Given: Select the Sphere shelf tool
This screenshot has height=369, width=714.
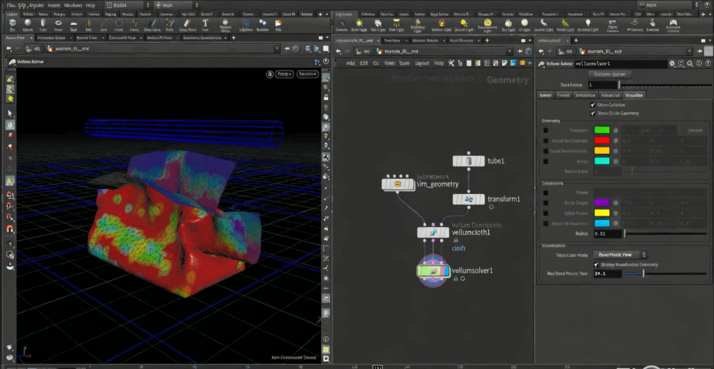Looking at the screenshot, I should point(28,25).
